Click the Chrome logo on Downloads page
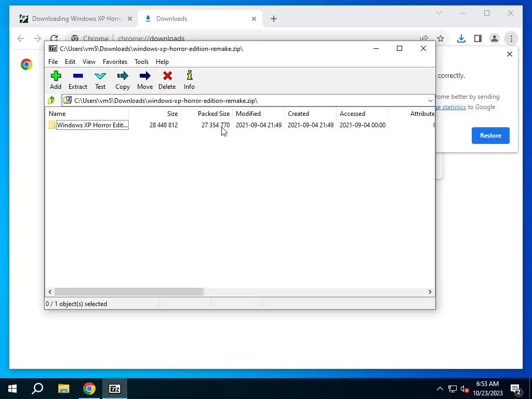Viewport: 532px width, 399px height. (26, 64)
